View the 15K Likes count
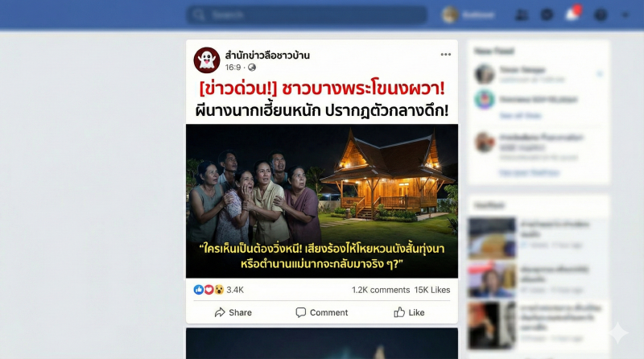644x359 pixels. [x=432, y=290]
